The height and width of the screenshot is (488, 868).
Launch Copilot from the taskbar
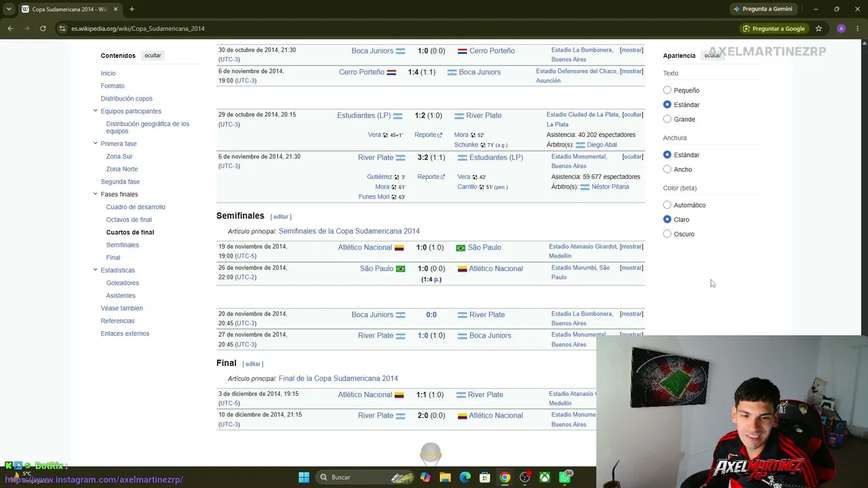425,477
